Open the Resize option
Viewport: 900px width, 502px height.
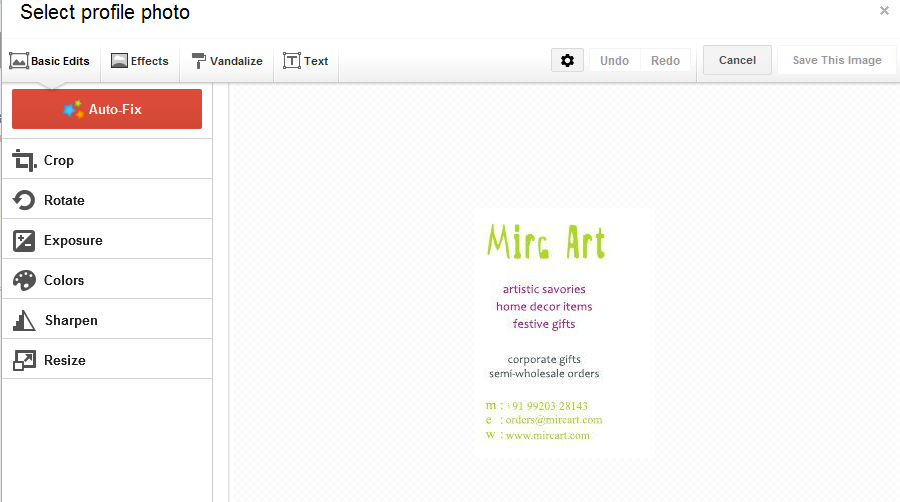107,359
